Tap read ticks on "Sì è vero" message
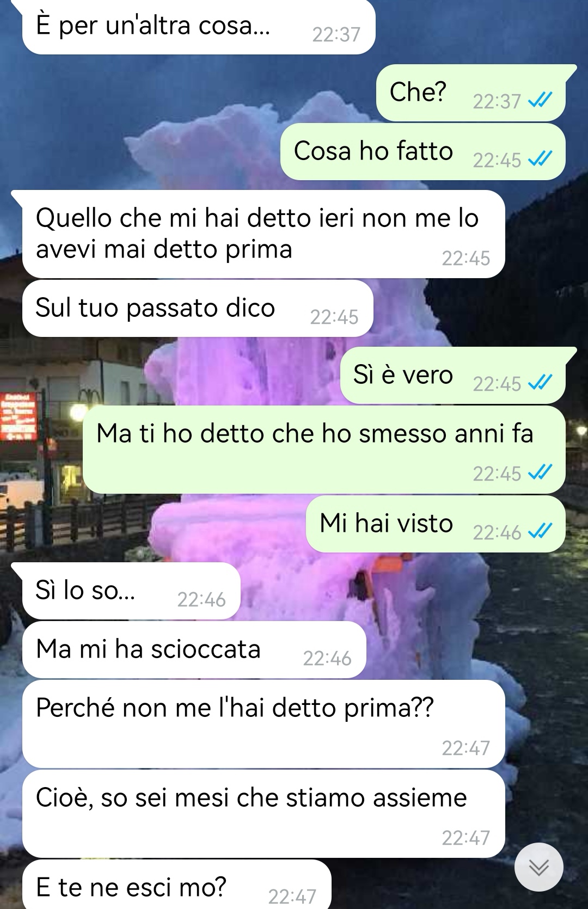Screen dimensions: 588x909 [x=540, y=383]
